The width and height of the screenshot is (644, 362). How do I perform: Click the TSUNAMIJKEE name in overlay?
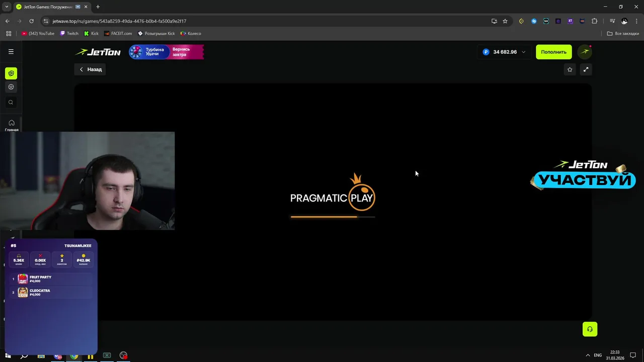[x=78, y=246]
